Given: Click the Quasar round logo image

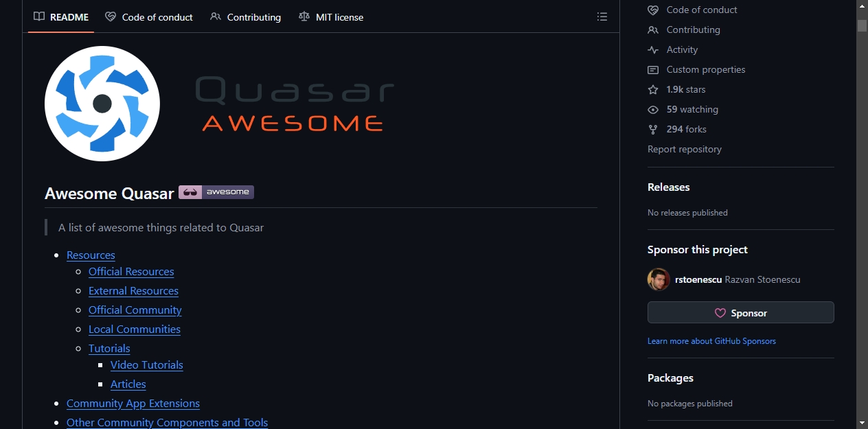Looking at the screenshot, I should (x=102, y=104).
